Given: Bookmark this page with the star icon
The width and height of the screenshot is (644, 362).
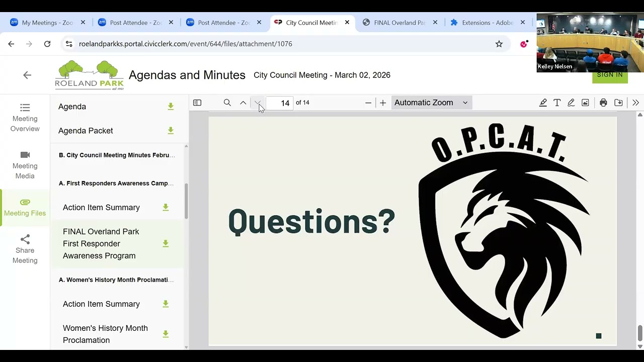Looking at the screenshot, I should pyautogui.click(x=499, y=44).
